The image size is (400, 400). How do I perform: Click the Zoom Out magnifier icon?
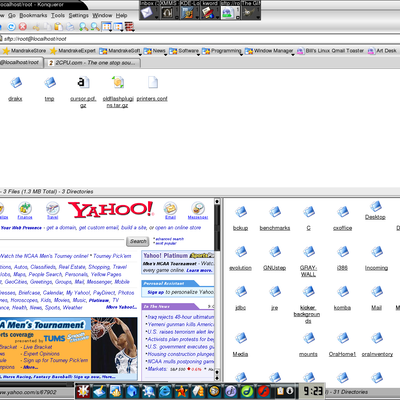(95, 27)
